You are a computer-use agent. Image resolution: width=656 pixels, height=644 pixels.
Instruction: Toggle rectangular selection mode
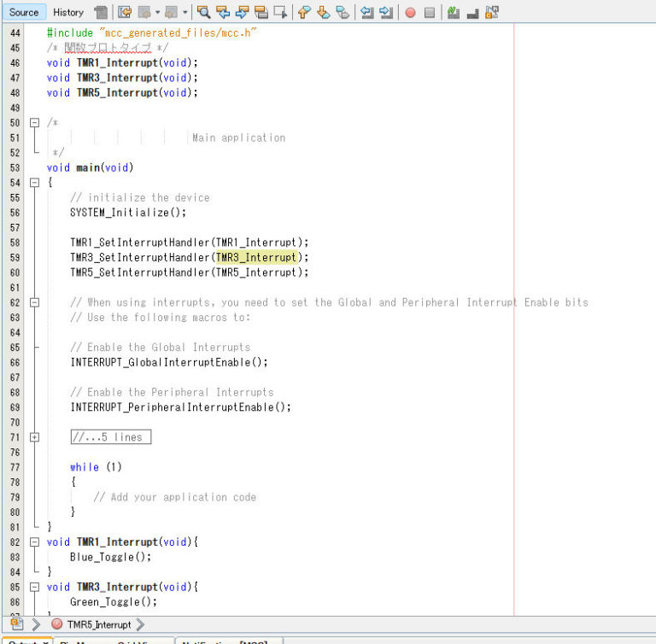coord(279,12)
